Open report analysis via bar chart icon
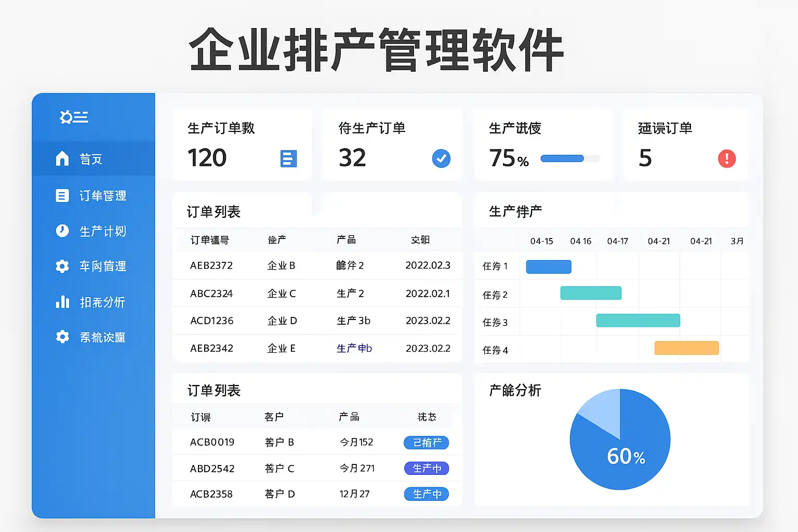Viewport: 798px width, 532px height. (62, 302)
